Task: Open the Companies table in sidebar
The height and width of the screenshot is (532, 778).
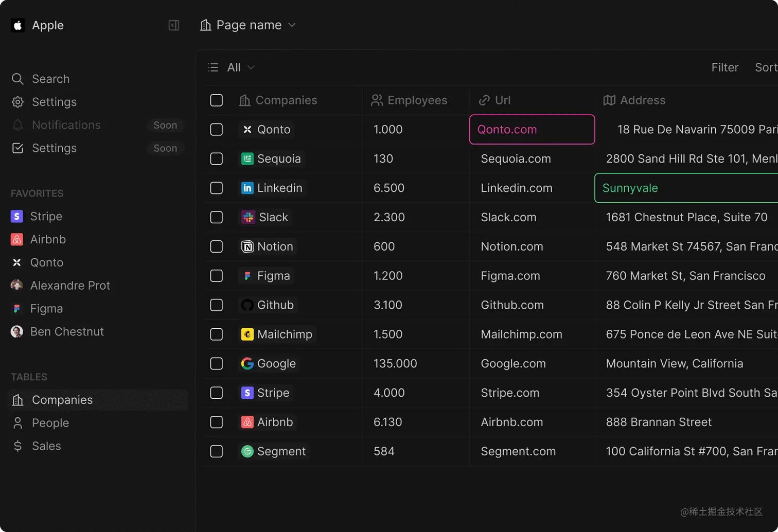Action: point(98,400)
